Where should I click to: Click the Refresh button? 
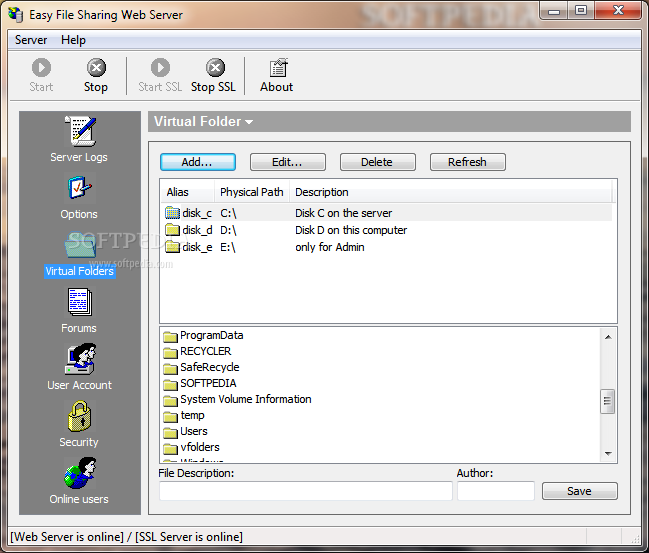pyautogui.click(x=468, y=162)
